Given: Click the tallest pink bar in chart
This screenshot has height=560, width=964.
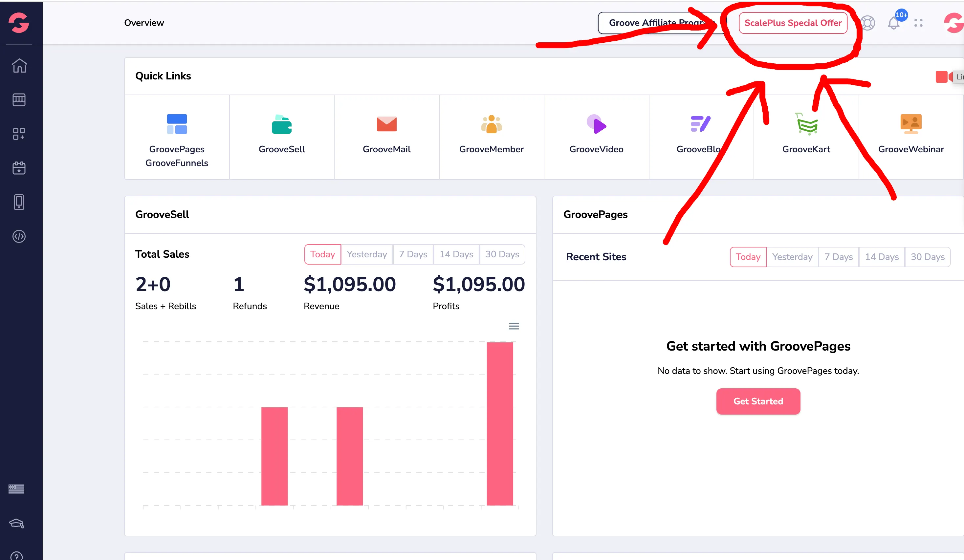Looking at the screenshot, I should point(500,423).
